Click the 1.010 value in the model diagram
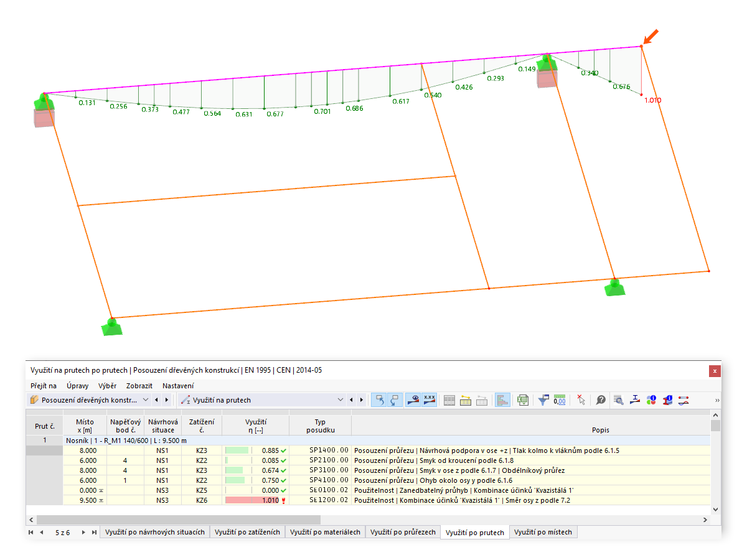Image resolution: width=747 pixels, height=560 pixels. point(652,100)
